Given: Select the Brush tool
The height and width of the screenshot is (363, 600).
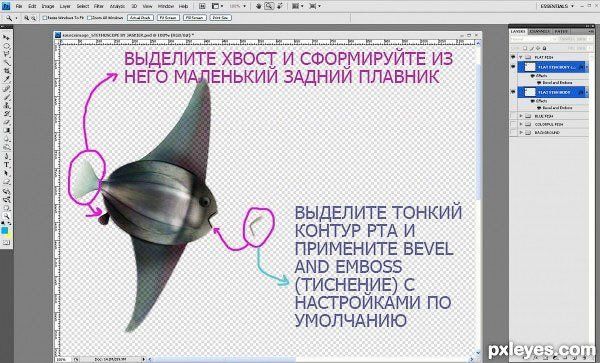Looking at the screenshot, I should [7, 97].
